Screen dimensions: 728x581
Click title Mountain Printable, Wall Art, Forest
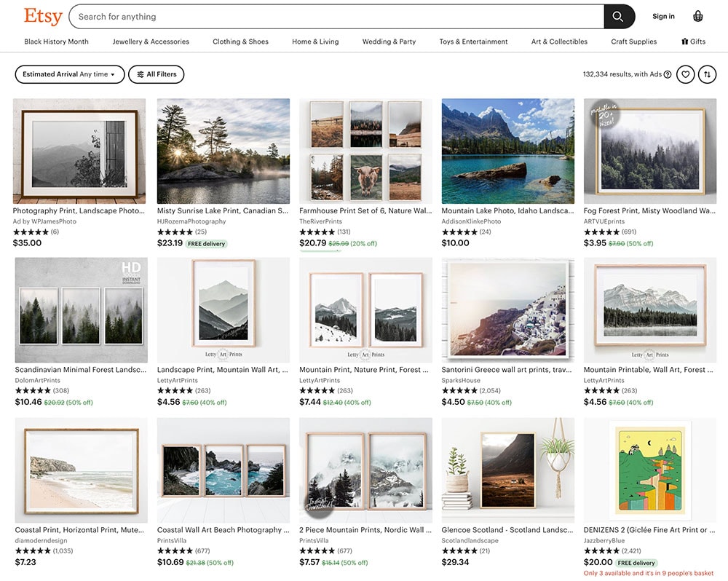[648, 370]
